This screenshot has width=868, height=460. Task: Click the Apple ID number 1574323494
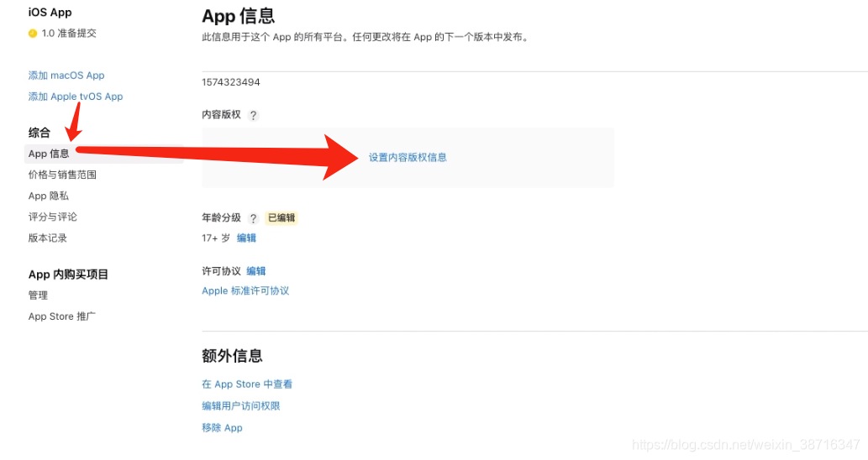tap(231, 81)
